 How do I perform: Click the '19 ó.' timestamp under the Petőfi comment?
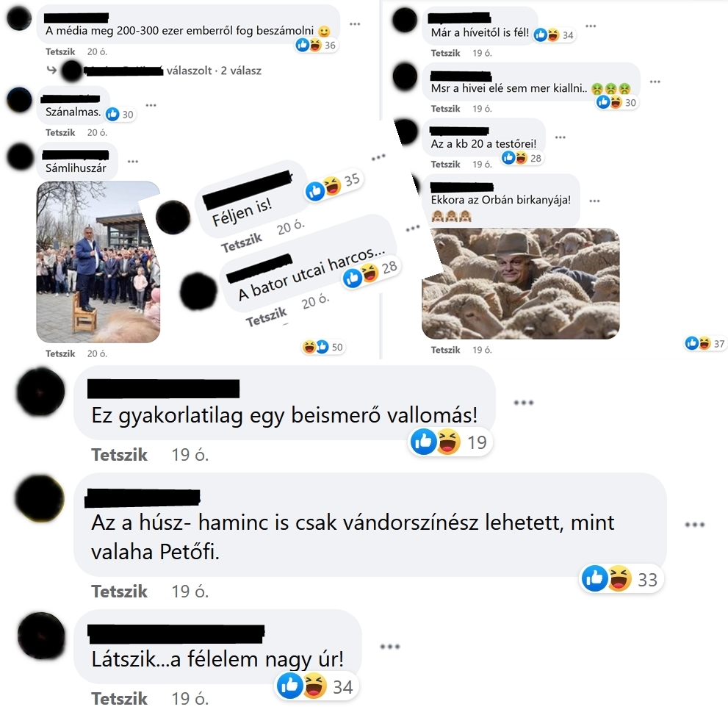(190, 592)
